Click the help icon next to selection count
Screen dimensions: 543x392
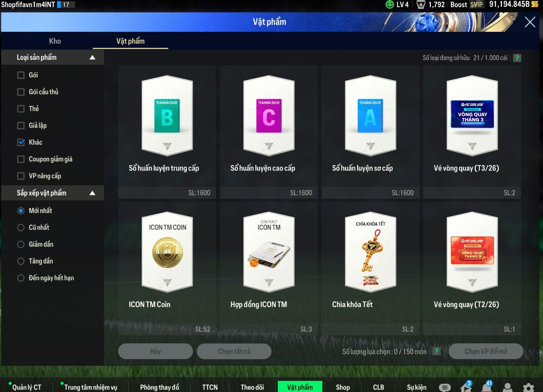click(x=436, y=351)
